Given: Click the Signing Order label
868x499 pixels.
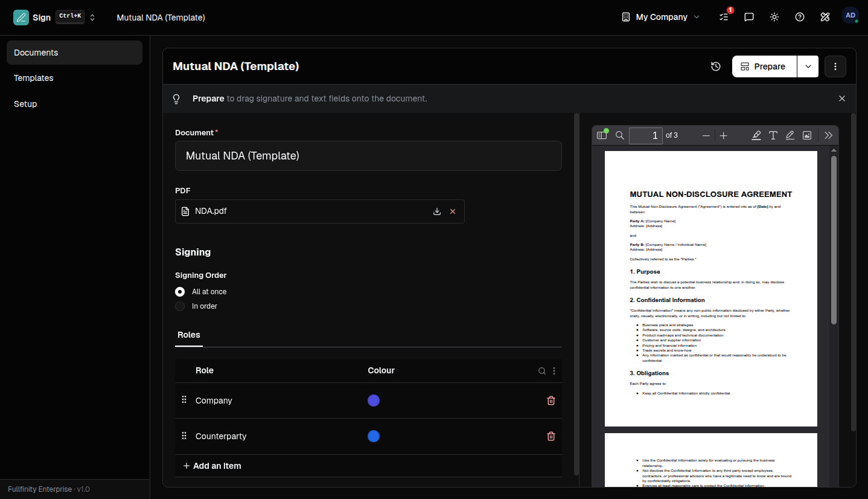Looking at the screenshot, I should (201, 275).
